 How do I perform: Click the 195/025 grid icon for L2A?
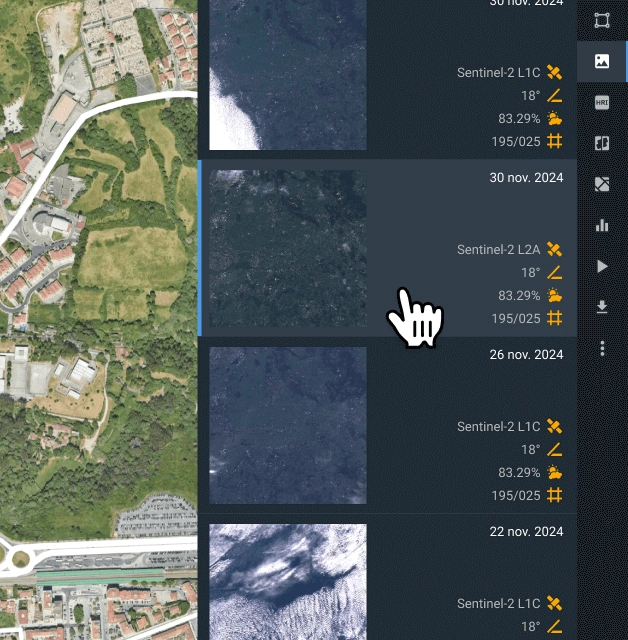554,318
